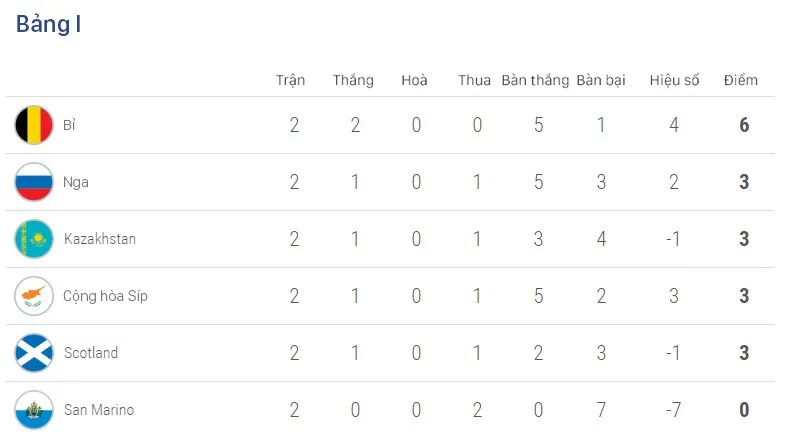Sort by the Điểm column header

coord(741,80)
